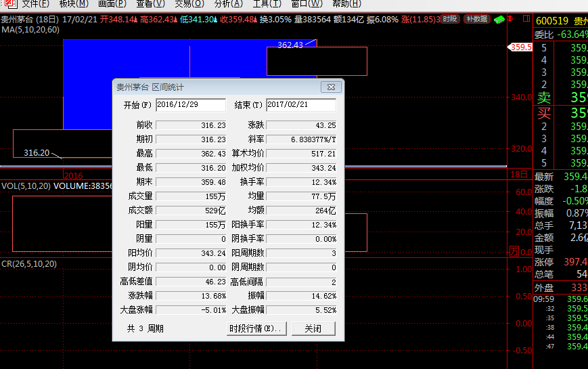This screenshot has height=369, width=588.
Task: Open the 帮助(H) menu
Action: point(347,4)
